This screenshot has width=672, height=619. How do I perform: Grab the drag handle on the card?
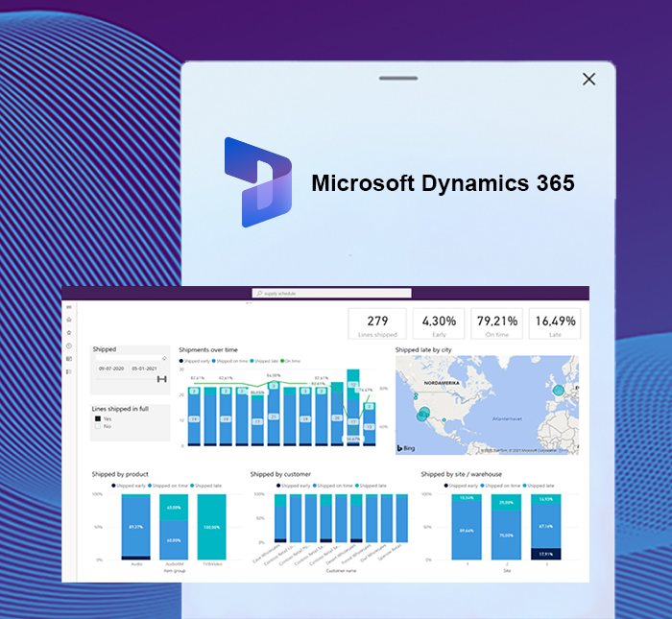pyautogui.click(x=398, y=79)
